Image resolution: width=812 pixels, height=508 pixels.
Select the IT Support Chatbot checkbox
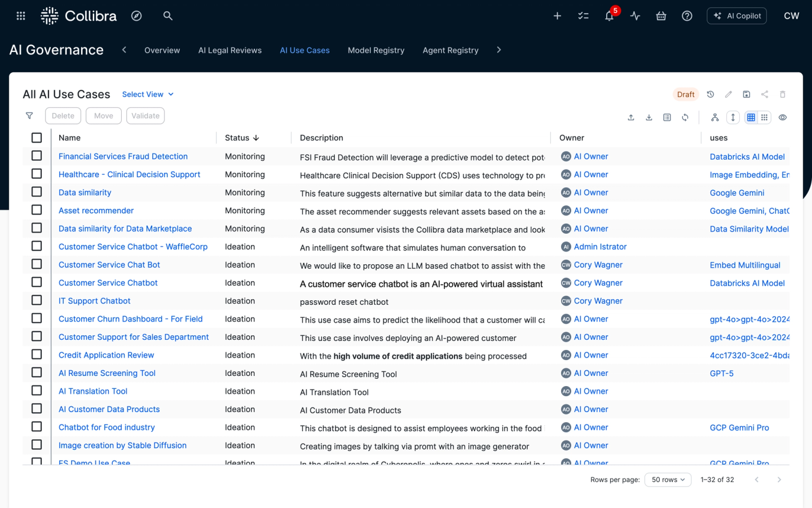[x=37, y=300]
